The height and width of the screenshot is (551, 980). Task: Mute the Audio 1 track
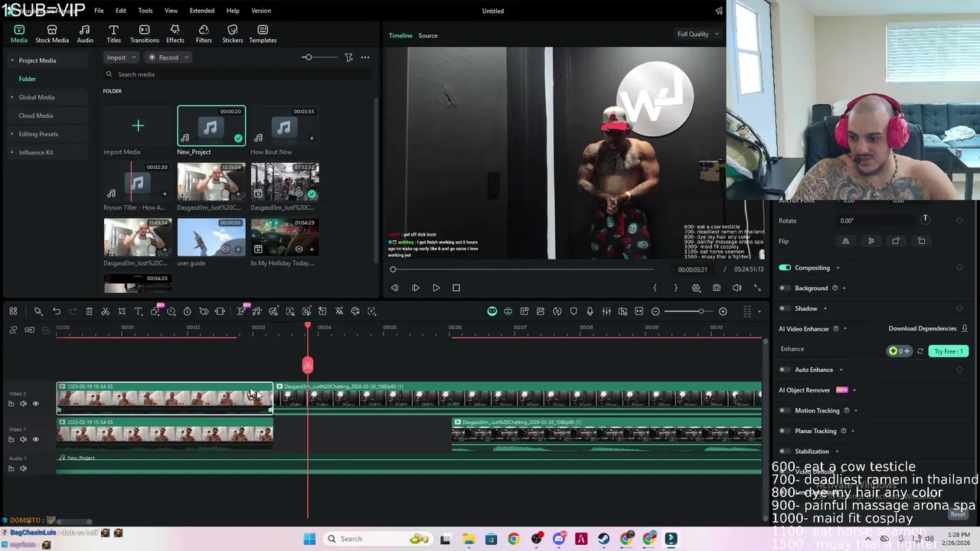23,468
